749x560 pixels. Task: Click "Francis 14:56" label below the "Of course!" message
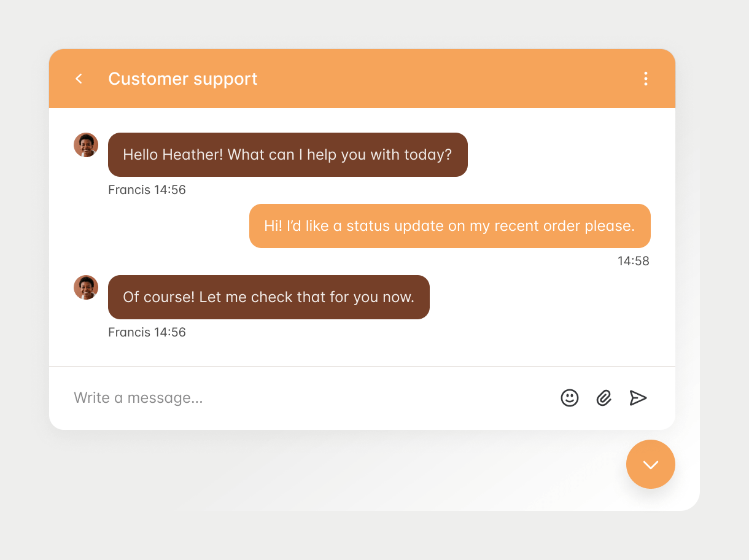click(147, 332)
